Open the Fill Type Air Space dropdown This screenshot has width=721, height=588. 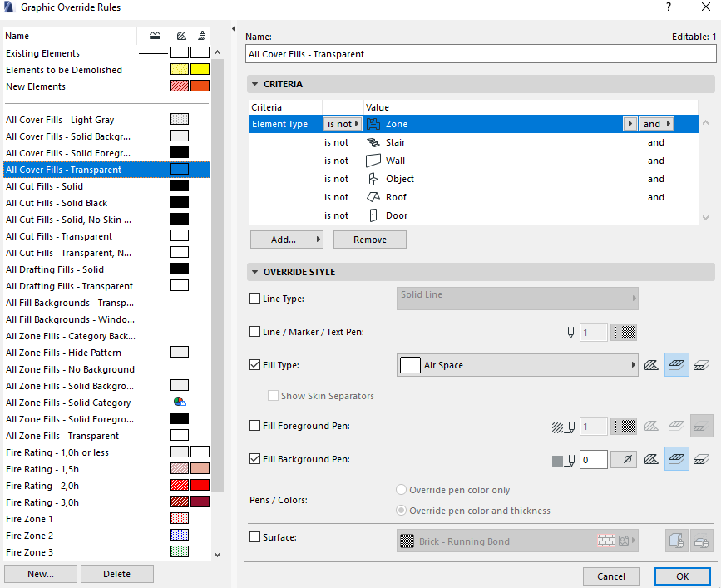[x=517, y=365]
